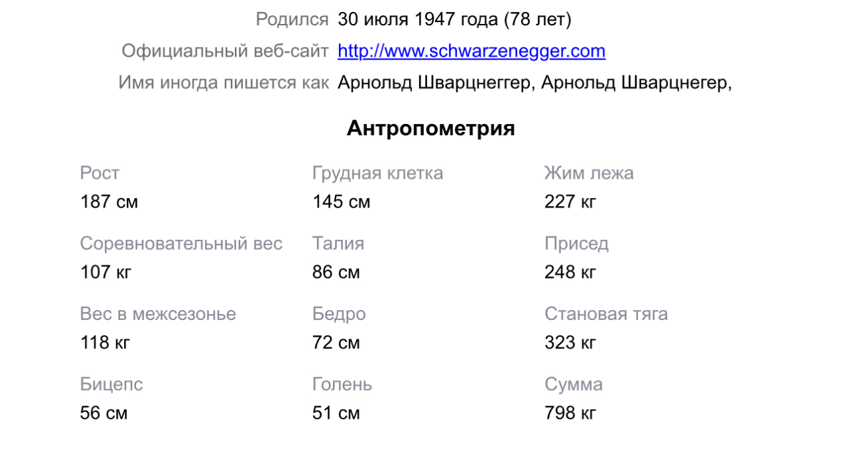Click the Сумма value 798 кг
868x454 pixels.
pos(570,413)
